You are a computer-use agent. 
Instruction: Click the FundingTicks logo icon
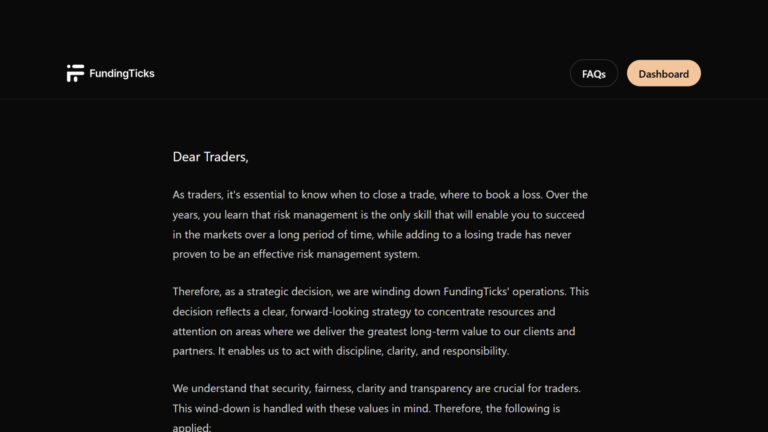pos(75,73)
